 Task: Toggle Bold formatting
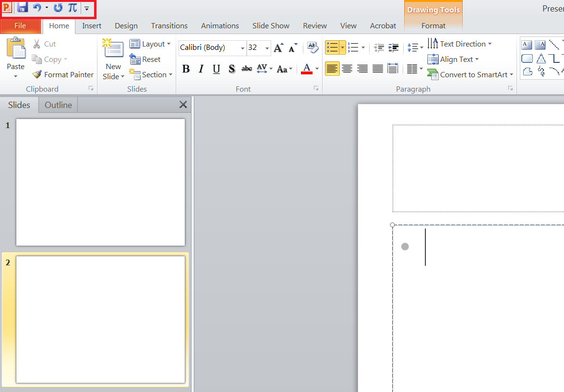186,69
